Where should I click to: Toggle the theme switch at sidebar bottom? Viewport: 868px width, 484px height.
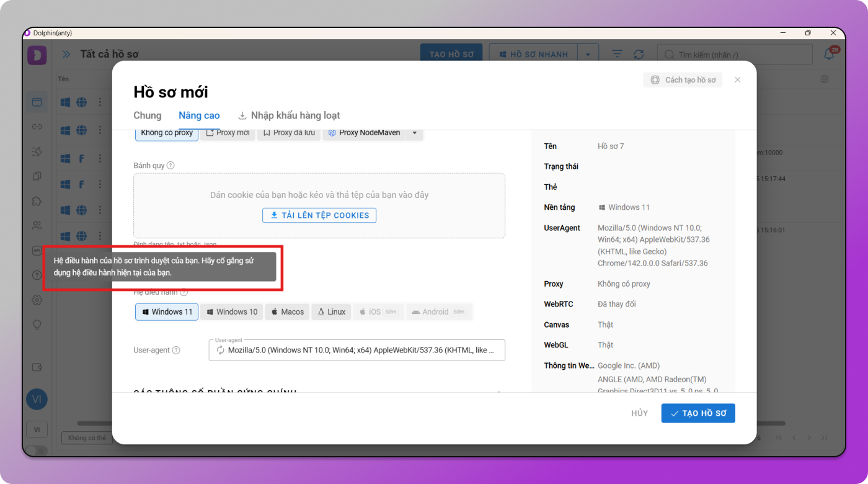pyautogui.click(x=37, y=450)
